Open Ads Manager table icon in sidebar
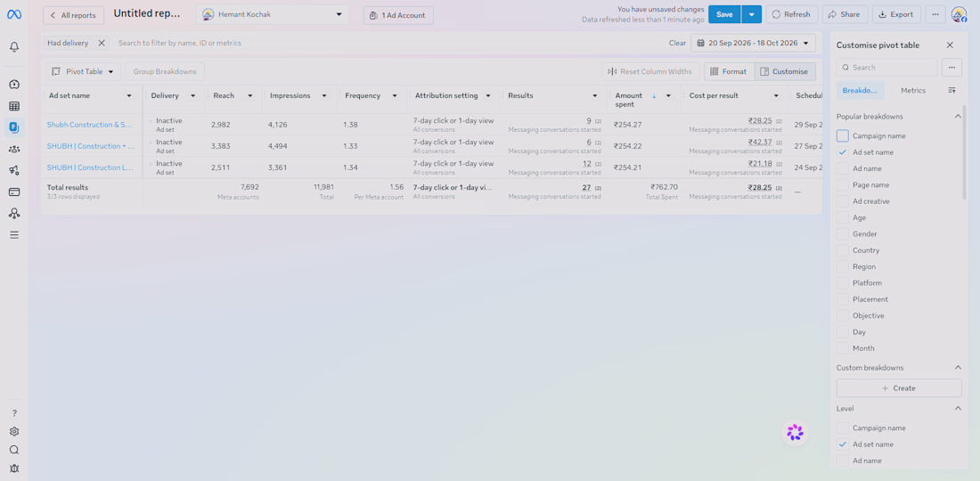Viewport: 980px width, 481px height. point(13,106)
